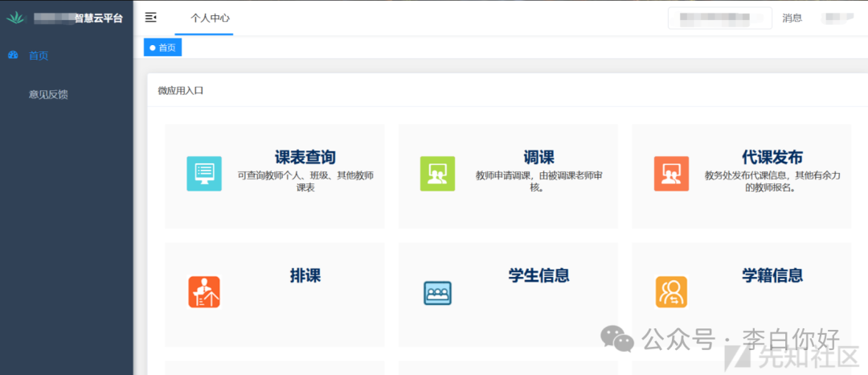Click the 学籍信息 heading text
This screenshot has height=375, width=868.
[x=772, y=275]
